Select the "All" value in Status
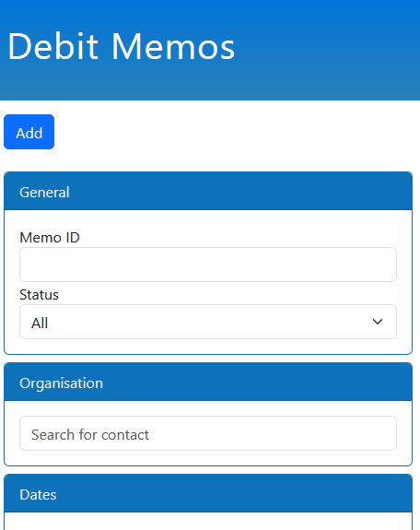 coord(40,324)
